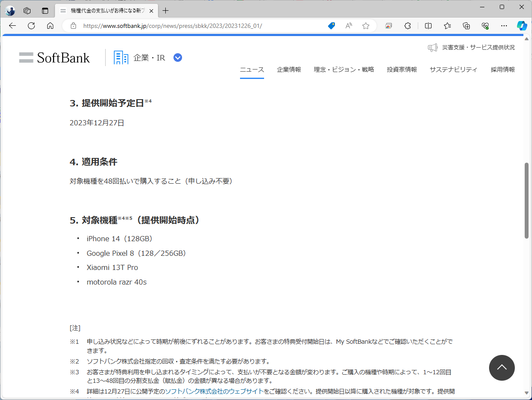
Task: Click the scrollbar up arrow
Action: 527,38
